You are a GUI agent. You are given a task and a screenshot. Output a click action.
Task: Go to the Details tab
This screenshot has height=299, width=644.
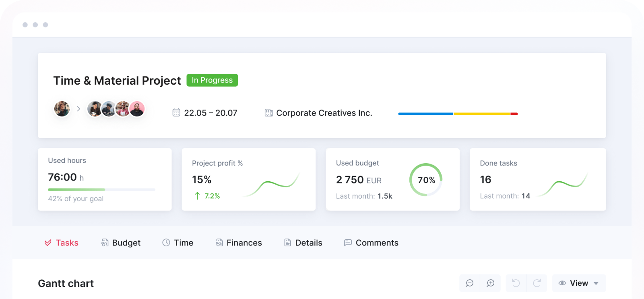(x=303, y=243)
